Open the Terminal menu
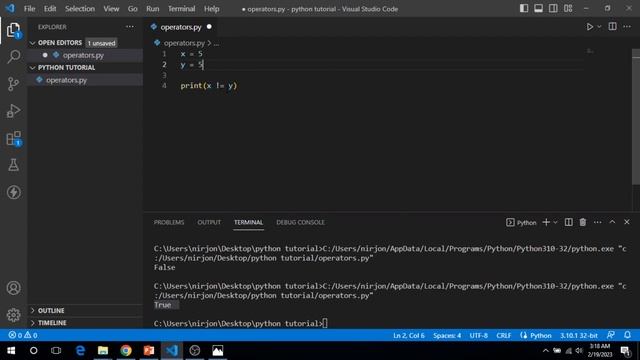The width and height of the screenshot is (640, 360). (181, 9)
